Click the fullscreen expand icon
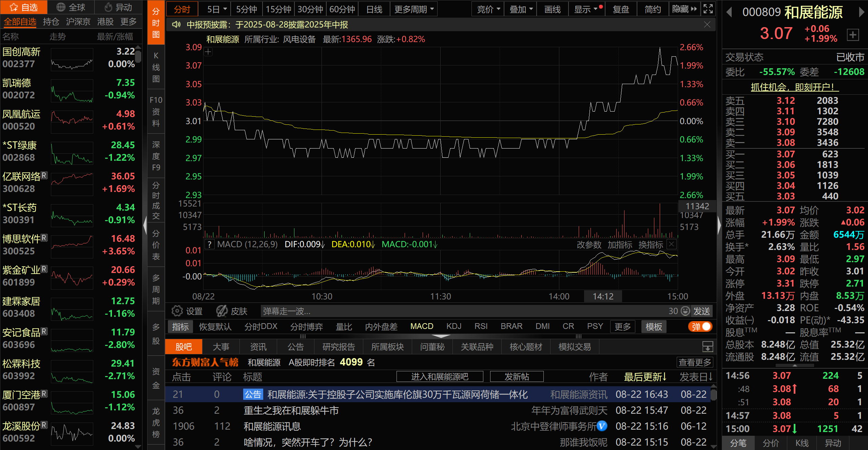 (x=708, y=9)
